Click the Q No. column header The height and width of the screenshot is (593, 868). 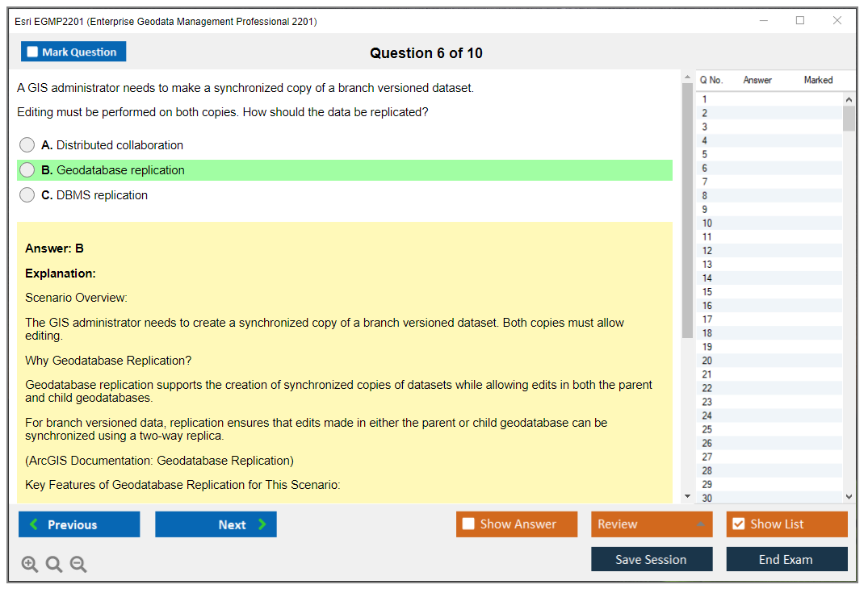pos(711,80)
